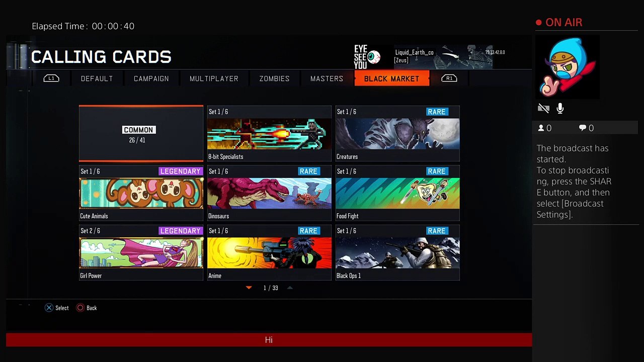The image size is (644, 362).
Task: Click the broadcaster avatar with blue hood
Action: pyautogui.click(x=568, y=67)
